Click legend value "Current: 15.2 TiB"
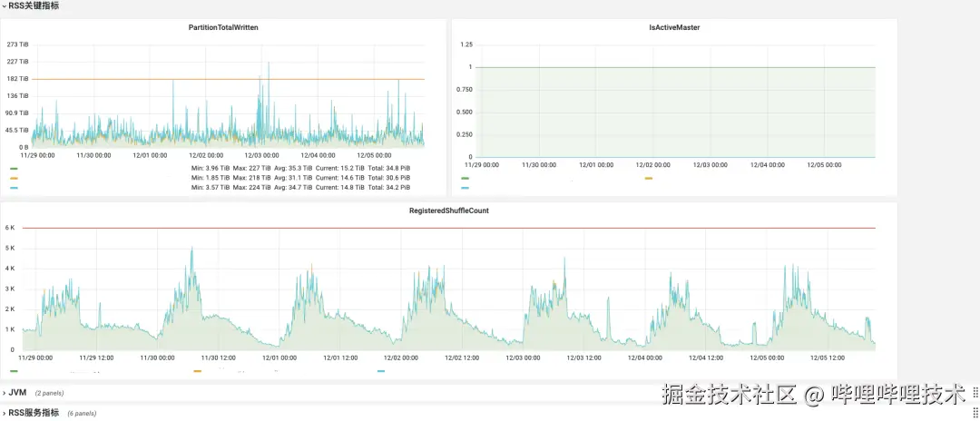This screenshot has width=980, height=421. [x=340, y=169]
